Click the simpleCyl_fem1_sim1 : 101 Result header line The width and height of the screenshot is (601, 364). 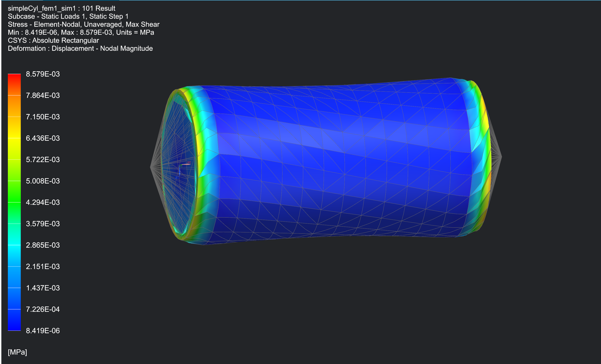coord(61,8)
